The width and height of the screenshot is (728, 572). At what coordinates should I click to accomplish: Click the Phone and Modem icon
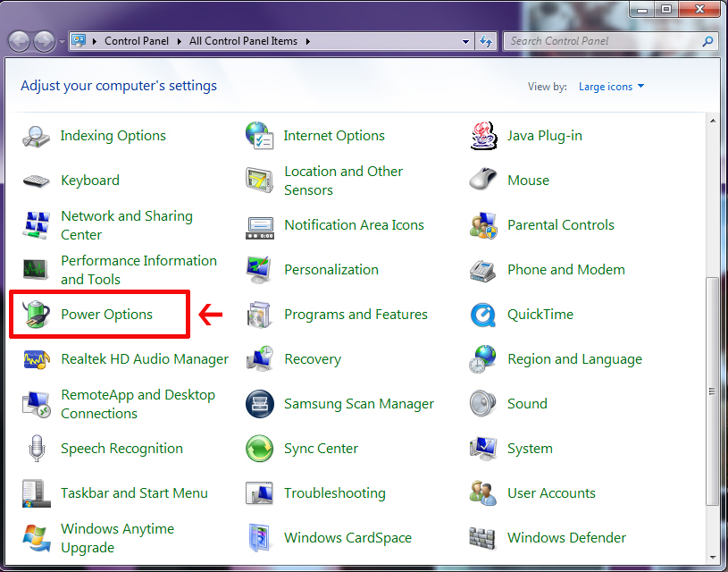483,271
